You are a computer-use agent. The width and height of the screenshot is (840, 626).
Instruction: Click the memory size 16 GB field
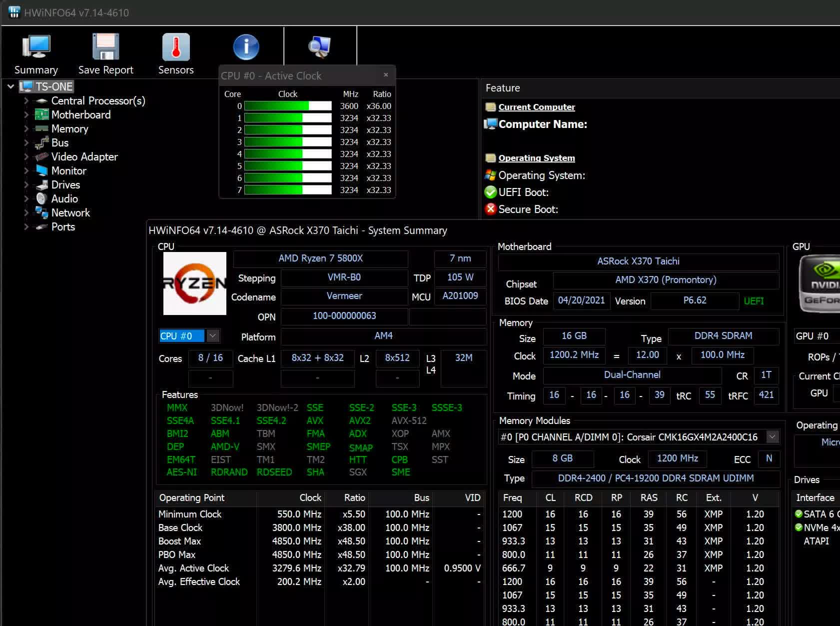click(x=574, y=336)
